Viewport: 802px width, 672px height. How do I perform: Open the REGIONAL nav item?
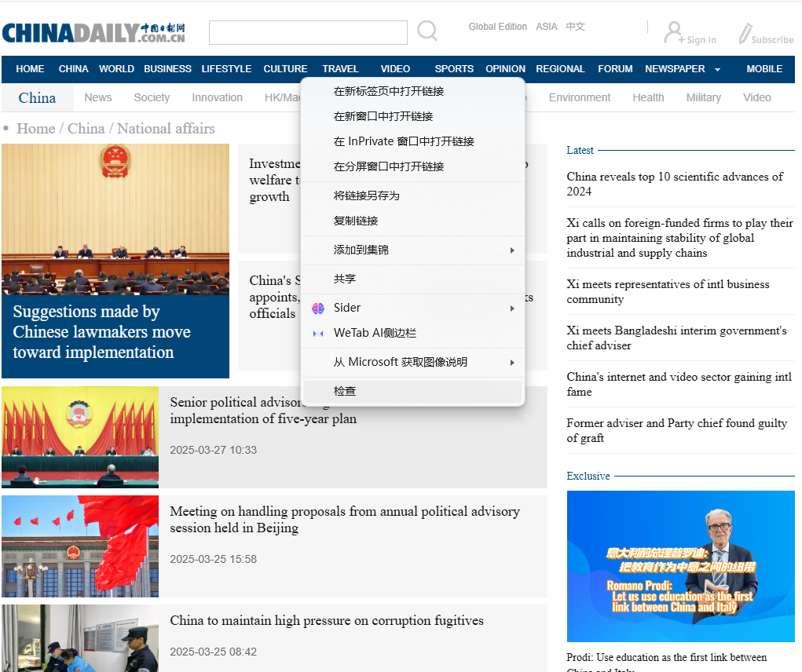[560, 69]
